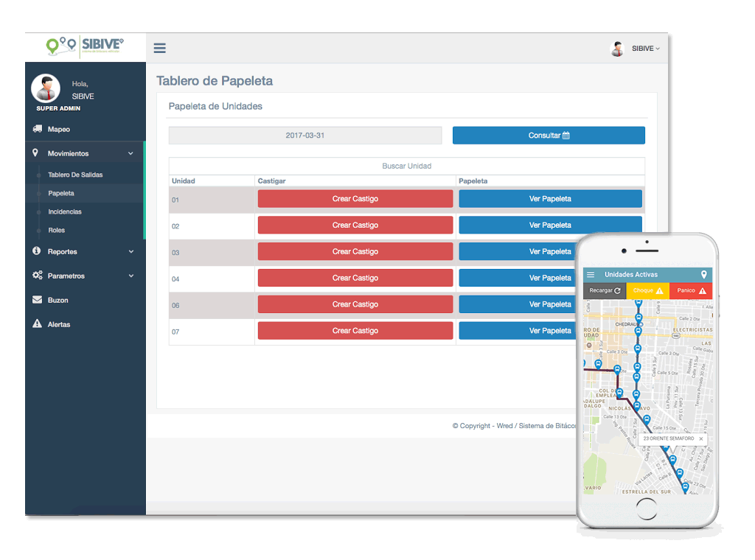Tap the phone app hamburger menu icon
The image size is (755, 560).
click(591, 275)
